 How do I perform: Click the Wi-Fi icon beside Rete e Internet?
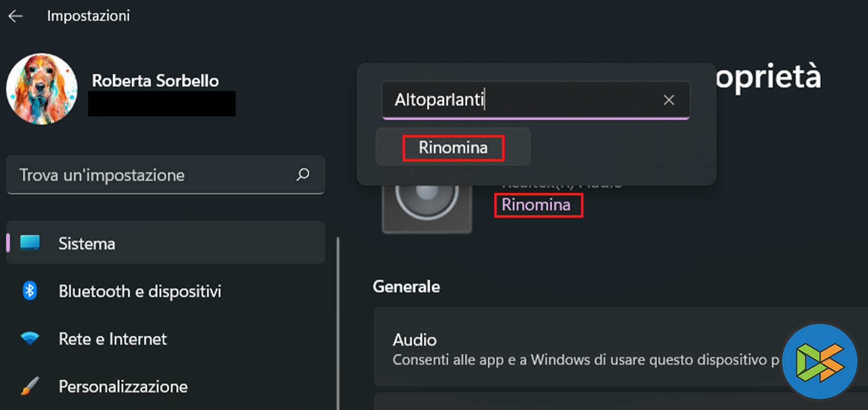tap(30, 339)
